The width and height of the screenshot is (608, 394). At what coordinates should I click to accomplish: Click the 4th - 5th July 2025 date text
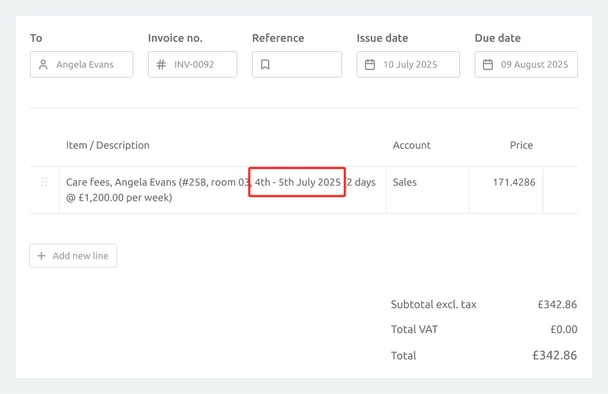coord(297,182)
